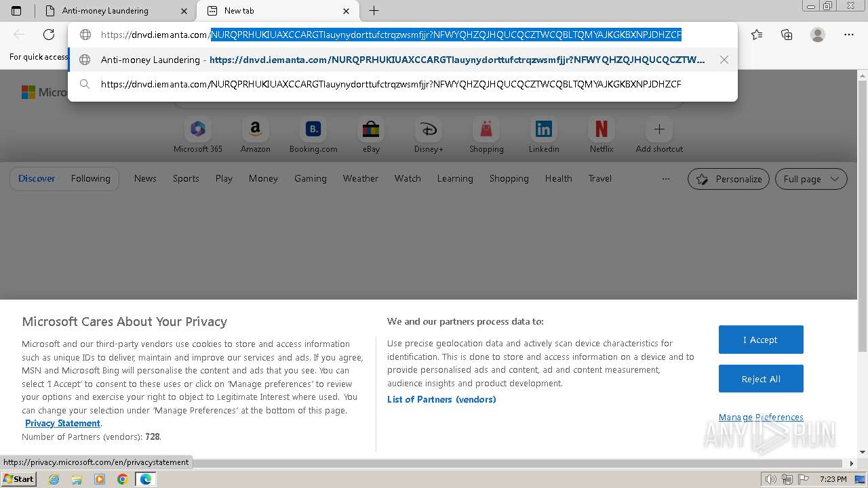The height and width of the screenshot is (488, 868).
Task: Open the Disney+ shortcut tile
Action: point(429,136)
